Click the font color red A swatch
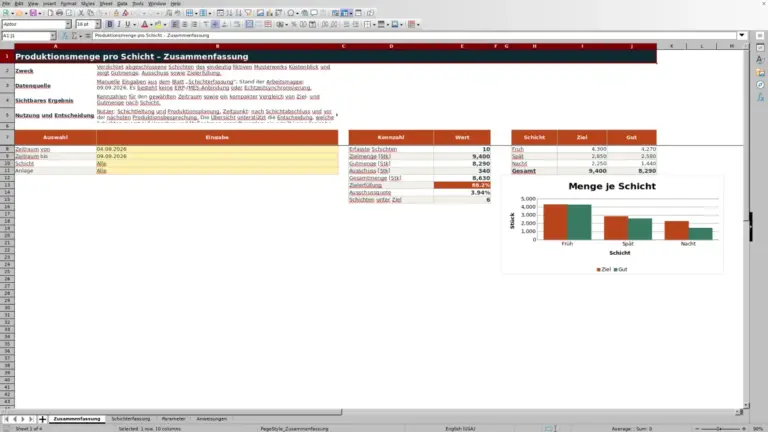The image size is (768, 432). click(144, 24)
